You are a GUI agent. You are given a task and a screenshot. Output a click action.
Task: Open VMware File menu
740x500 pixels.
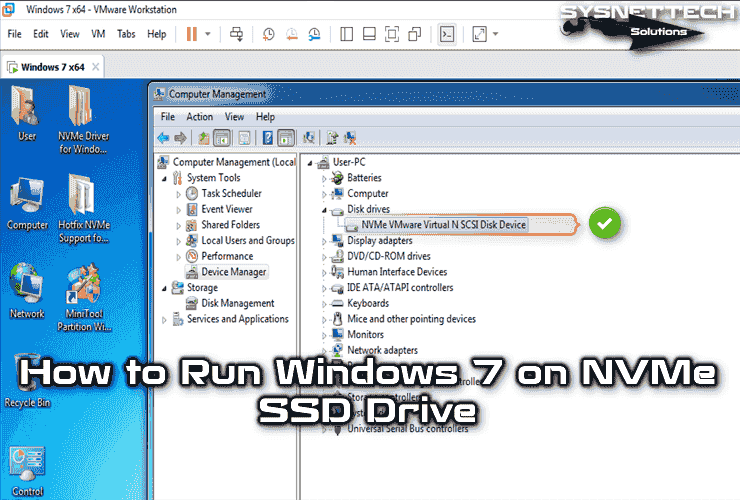point(14,34)
